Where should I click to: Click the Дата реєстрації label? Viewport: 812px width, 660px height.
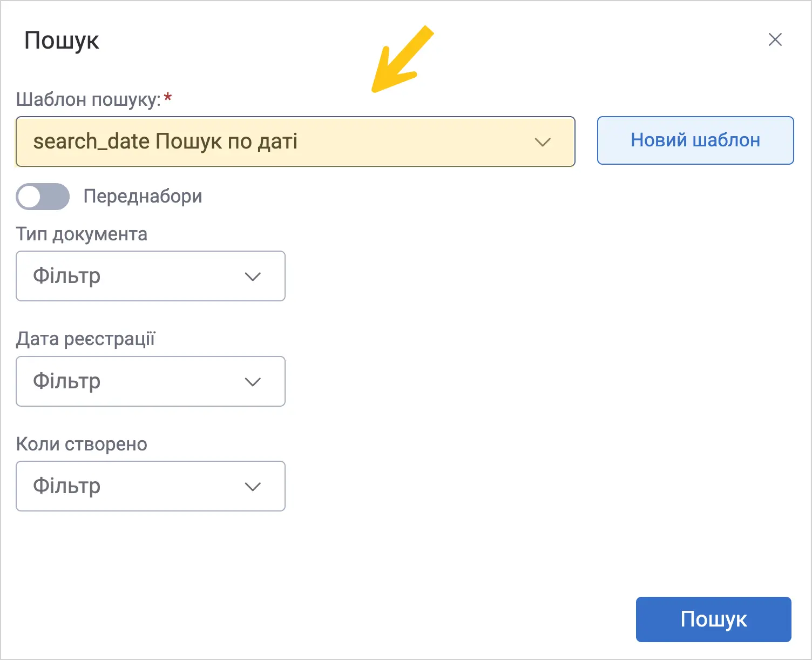click(x=86, y=339)
